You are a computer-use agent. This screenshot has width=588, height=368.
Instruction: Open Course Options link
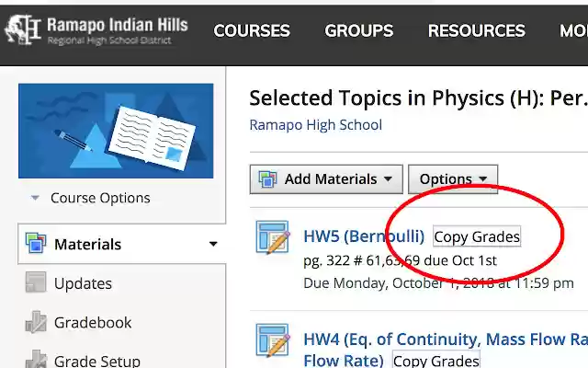[x=100, y=198]
